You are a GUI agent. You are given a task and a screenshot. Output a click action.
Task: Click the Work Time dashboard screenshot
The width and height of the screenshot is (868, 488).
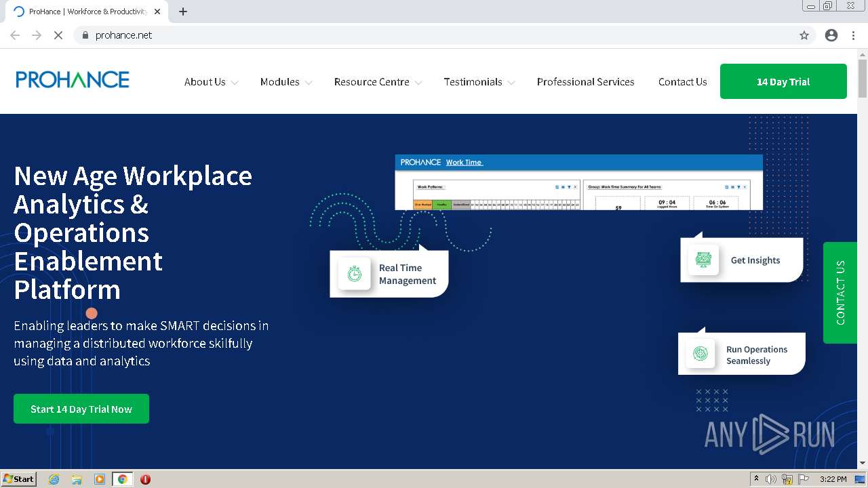(579, 182)
